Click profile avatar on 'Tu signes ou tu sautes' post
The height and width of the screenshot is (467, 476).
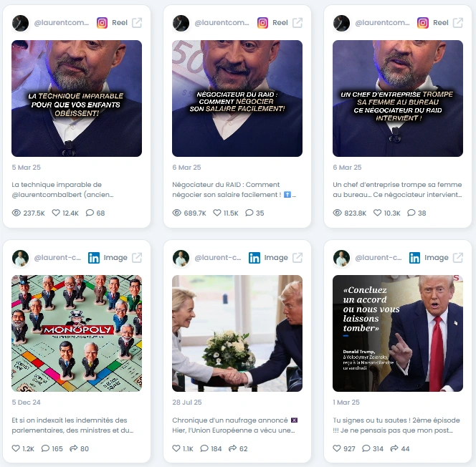pyautogui.click(x=341, y=258)
